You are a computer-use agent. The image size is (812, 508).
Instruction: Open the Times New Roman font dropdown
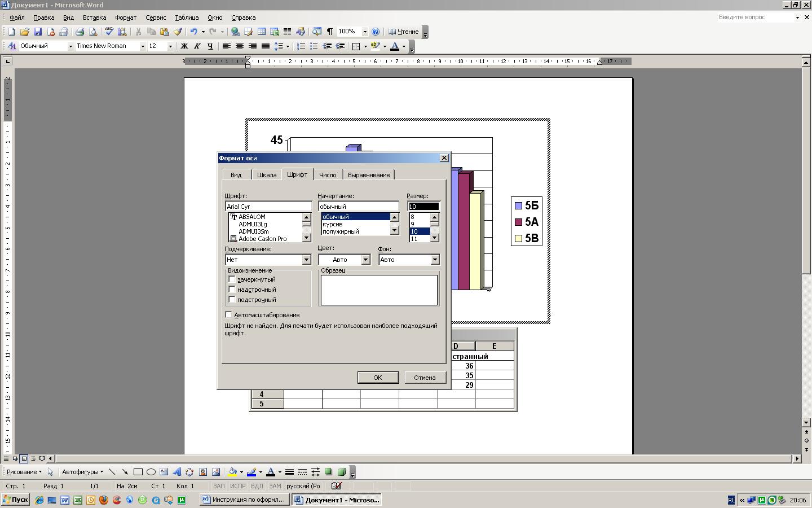point(143,46)
